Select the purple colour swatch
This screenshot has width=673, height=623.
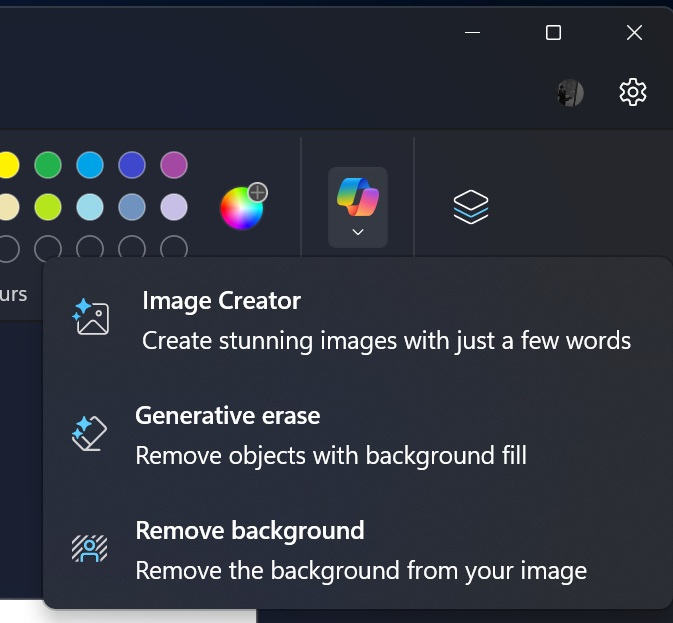point(174,165)
